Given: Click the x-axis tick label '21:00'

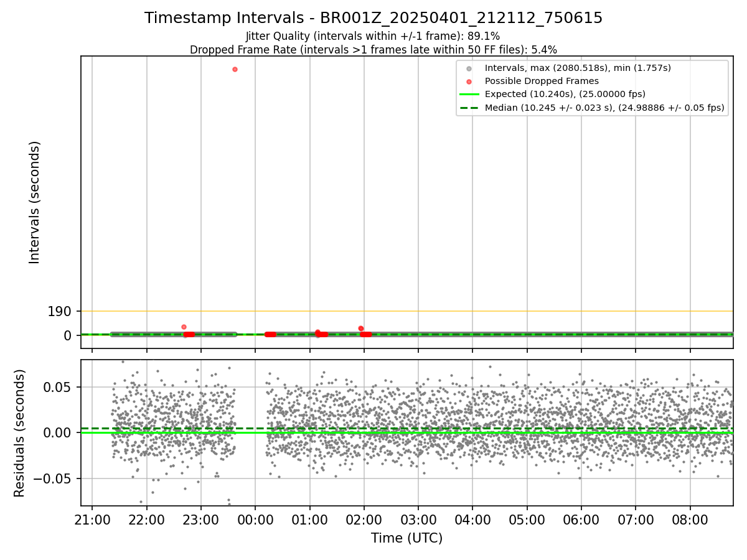Looking at the screenshot, I should click(92, 520).
